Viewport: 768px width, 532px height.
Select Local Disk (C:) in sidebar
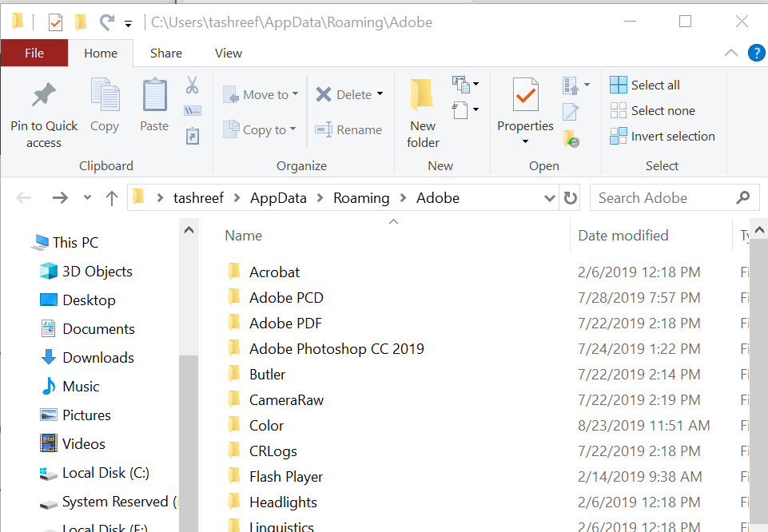click(x=94, y=473)
